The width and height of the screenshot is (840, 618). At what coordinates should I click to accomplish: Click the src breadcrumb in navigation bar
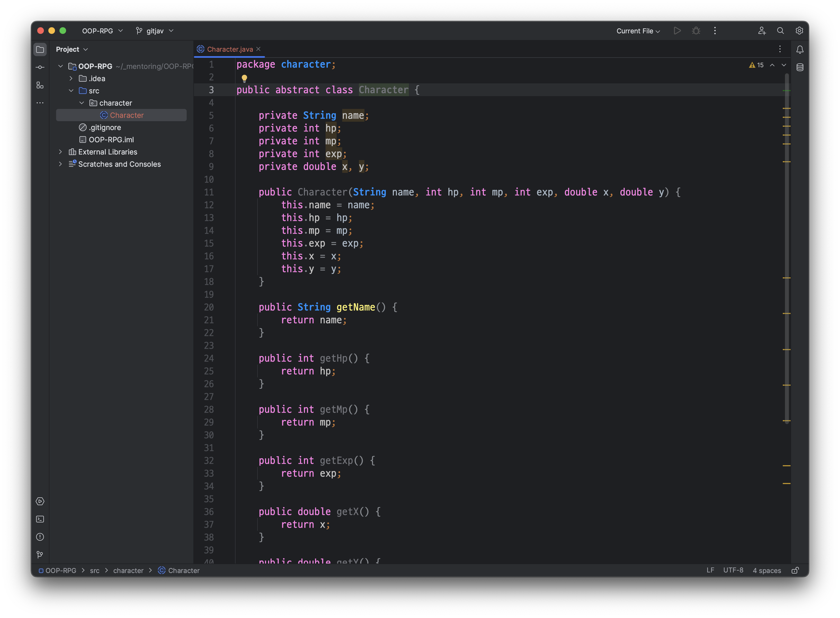click(x=95, y=571)
